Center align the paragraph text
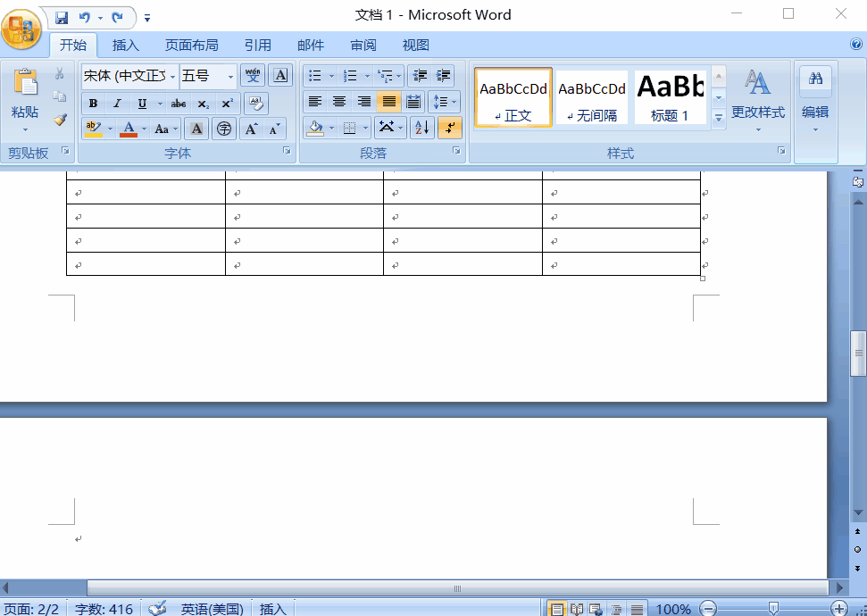Image resolution: width=867 pixels, height=616 pixels. (x=339, y=102)
